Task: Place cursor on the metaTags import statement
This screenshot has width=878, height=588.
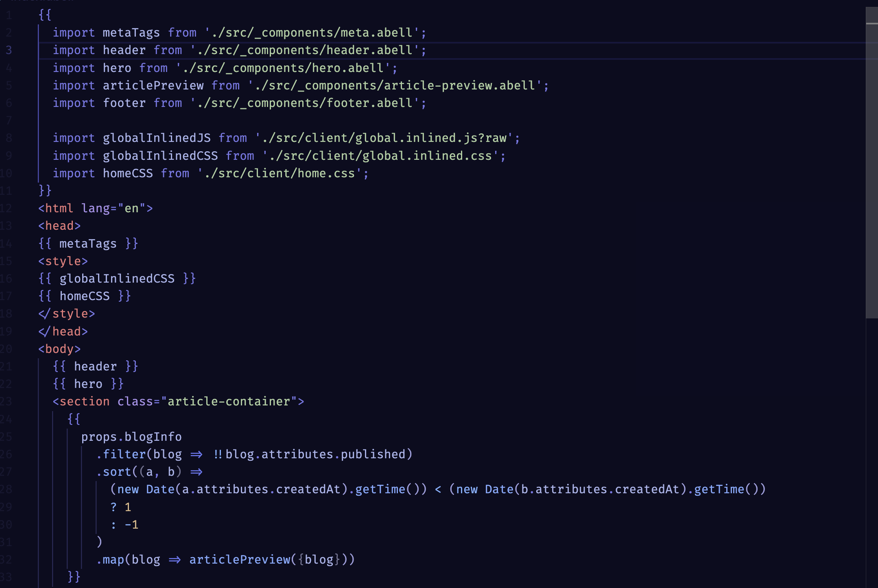Action: pos(130,32)
